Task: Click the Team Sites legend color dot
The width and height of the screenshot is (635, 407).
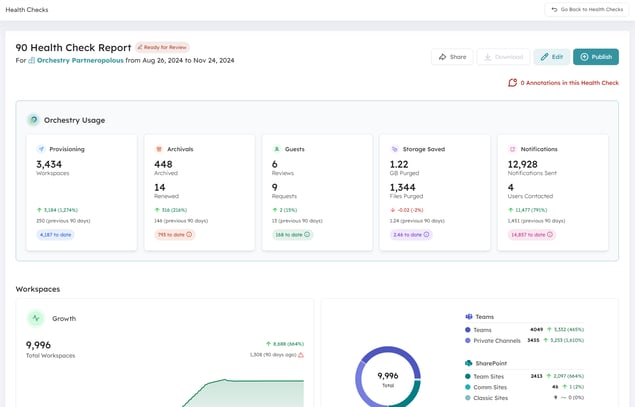Action: tap(467, 376)
